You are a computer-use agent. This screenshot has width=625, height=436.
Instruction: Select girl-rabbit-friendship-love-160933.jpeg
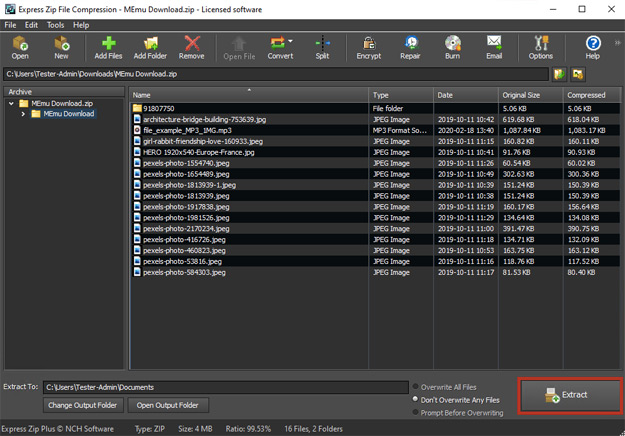[375, 141]
